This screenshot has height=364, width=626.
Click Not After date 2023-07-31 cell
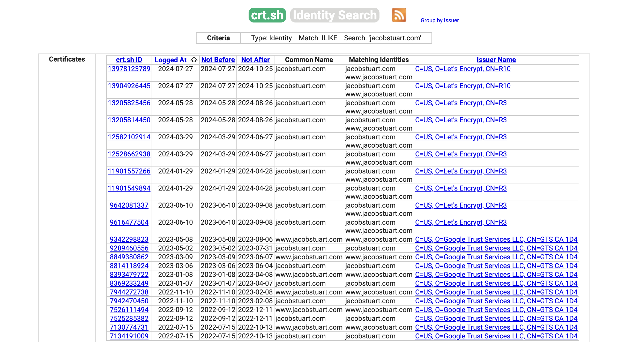pos(255,248)
